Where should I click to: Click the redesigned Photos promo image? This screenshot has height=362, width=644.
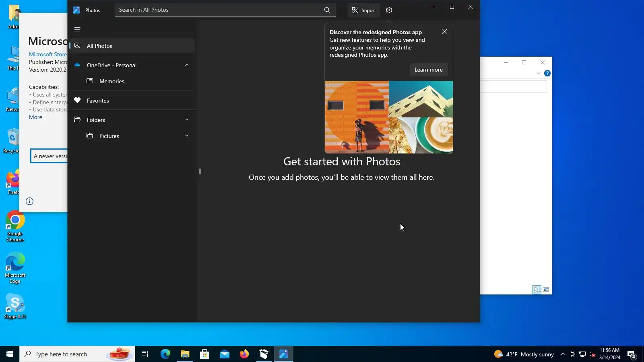pyautogui.click(x=389, y=117)
